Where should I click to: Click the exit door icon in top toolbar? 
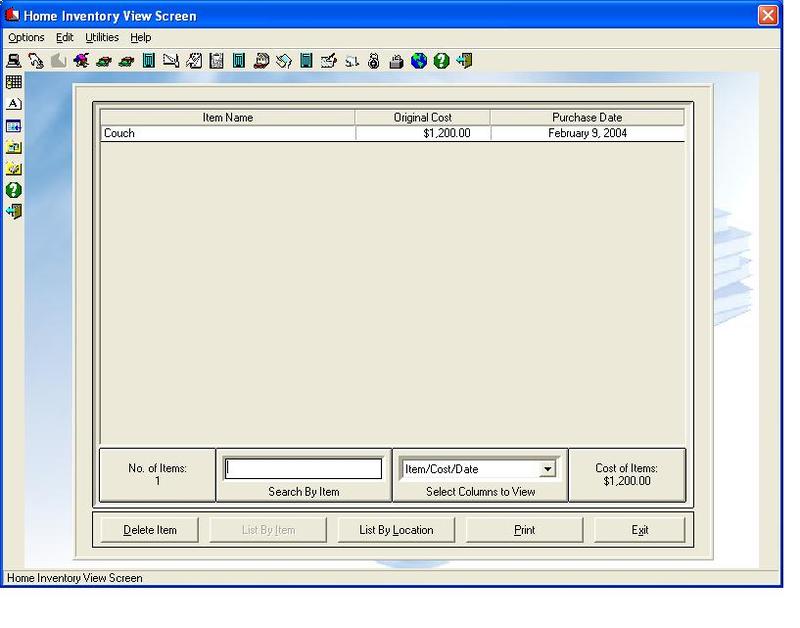pyautogui.click(x=464, y=61)
